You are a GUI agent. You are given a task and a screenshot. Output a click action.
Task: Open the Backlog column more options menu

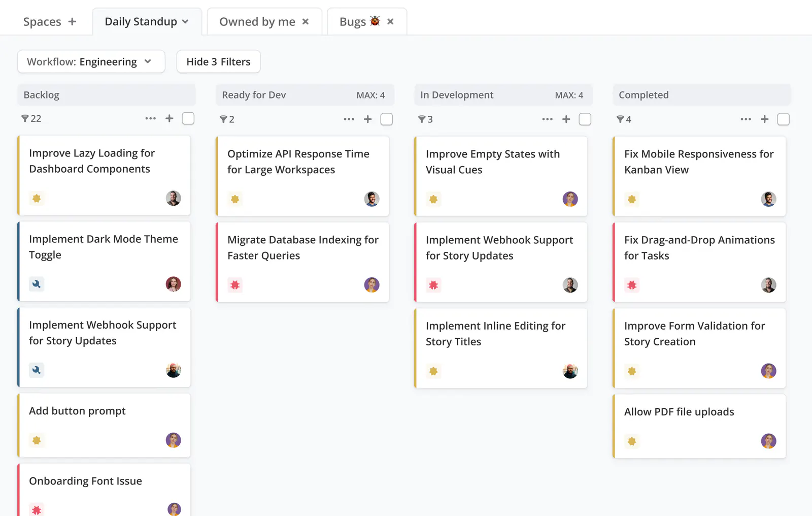tap(151, 118)
